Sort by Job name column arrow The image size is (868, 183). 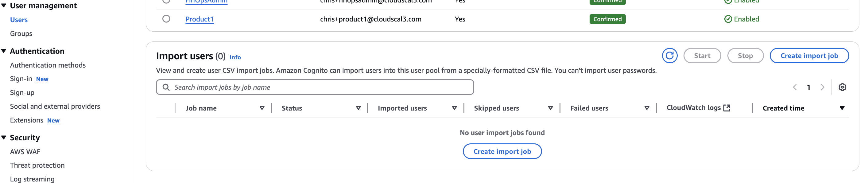pos(262,108)
